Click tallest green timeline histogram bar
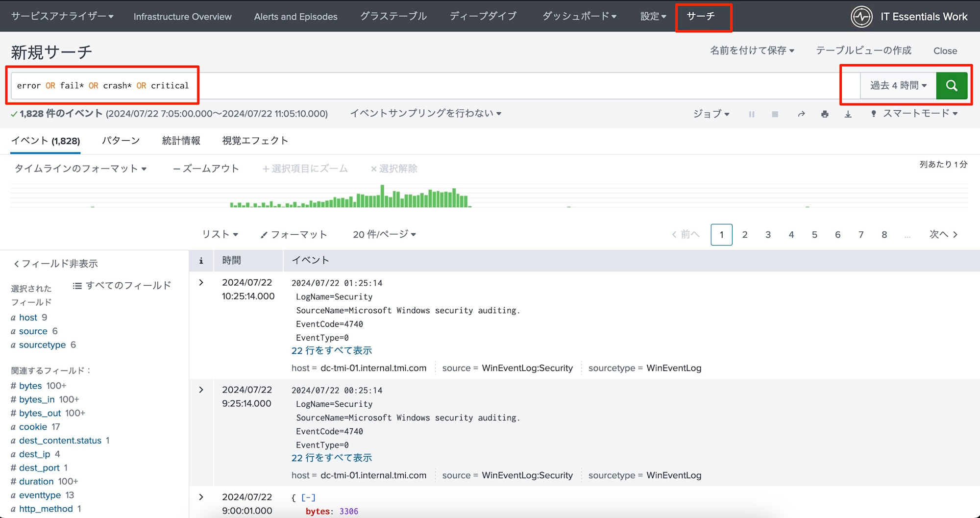Viewport: 980px width, 518px height. tap(382, 196)
